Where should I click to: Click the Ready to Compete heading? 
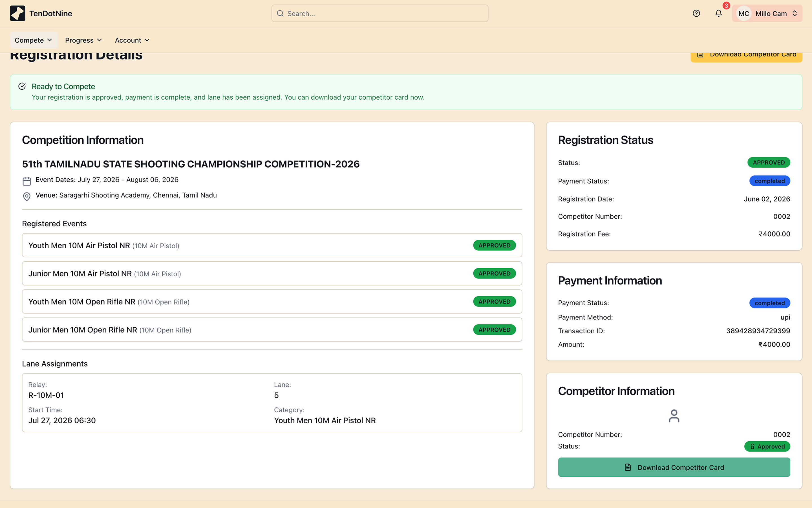[x=63, y=86]
